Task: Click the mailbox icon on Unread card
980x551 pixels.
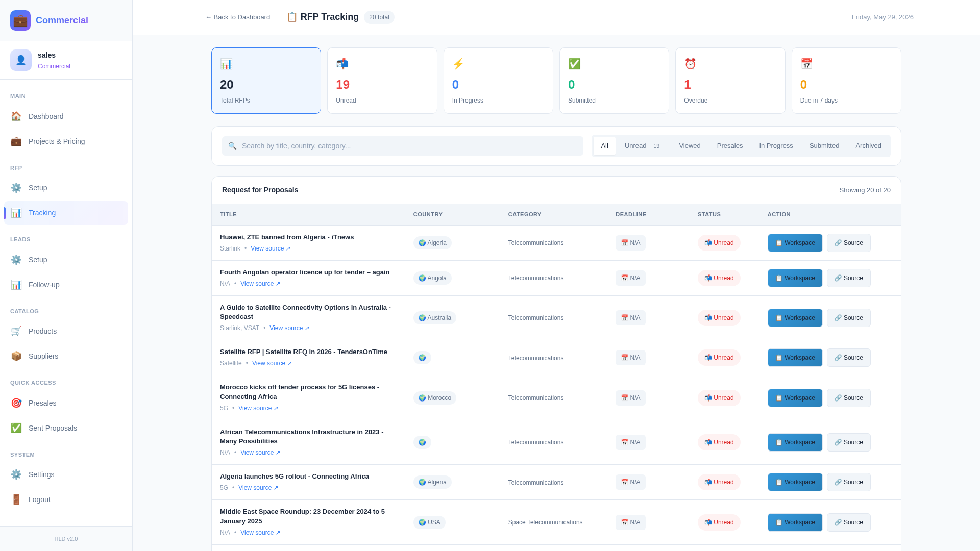Action: point(342,64)
